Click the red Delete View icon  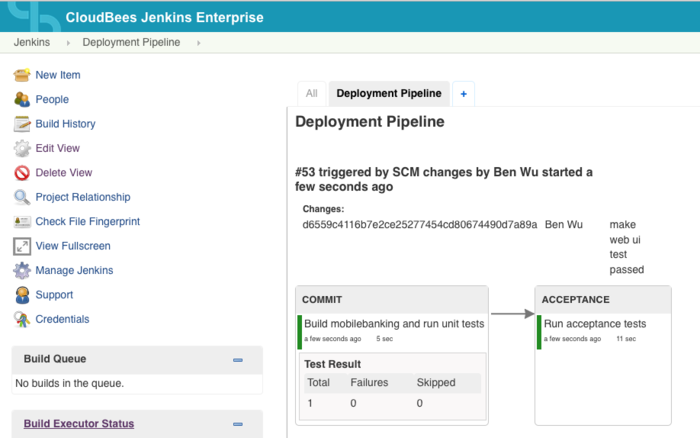pos(21,173)
